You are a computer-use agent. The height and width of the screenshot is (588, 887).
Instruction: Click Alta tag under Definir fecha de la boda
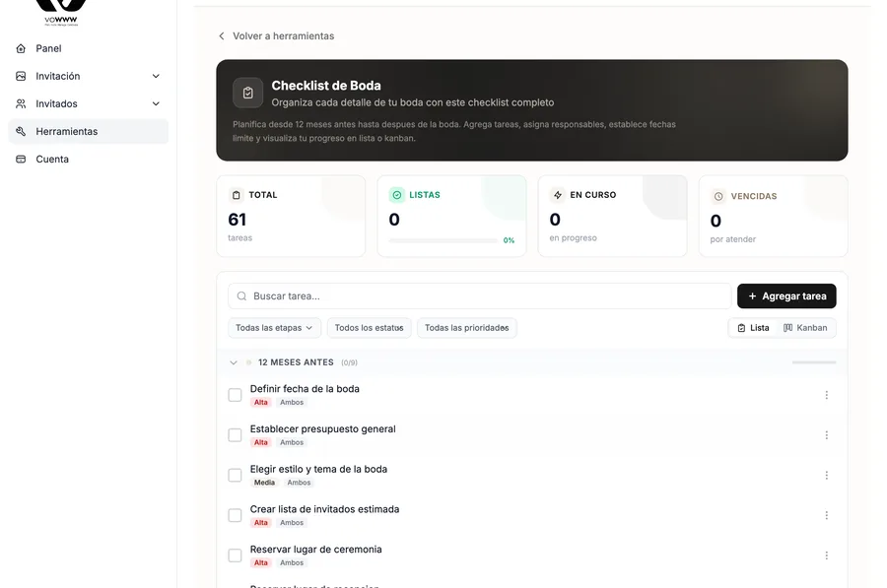[261, 403]
